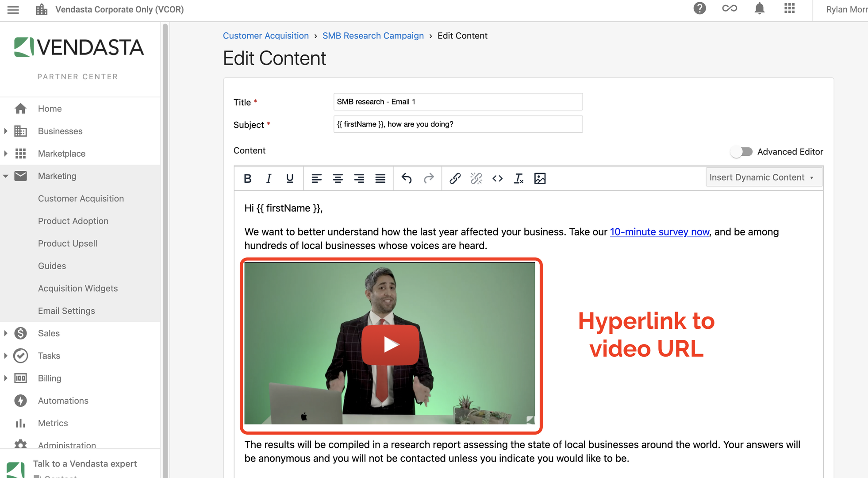
Task: Undo last edit
Action: 407,178
